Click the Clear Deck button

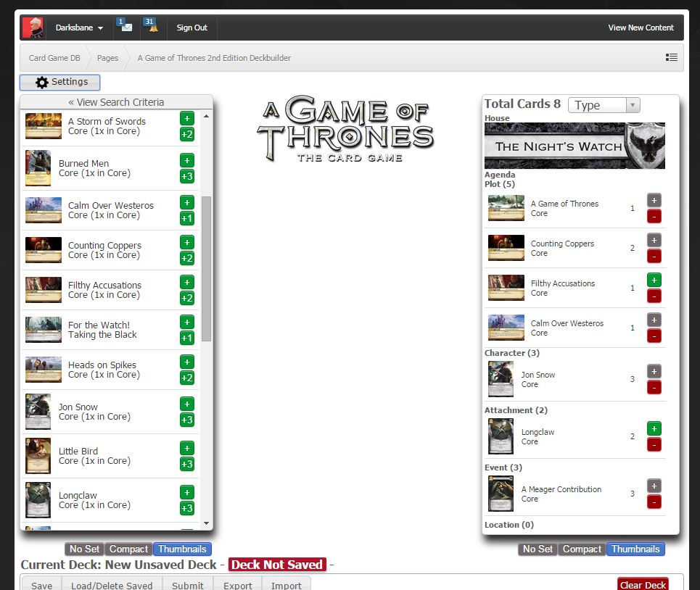point(643,585)
